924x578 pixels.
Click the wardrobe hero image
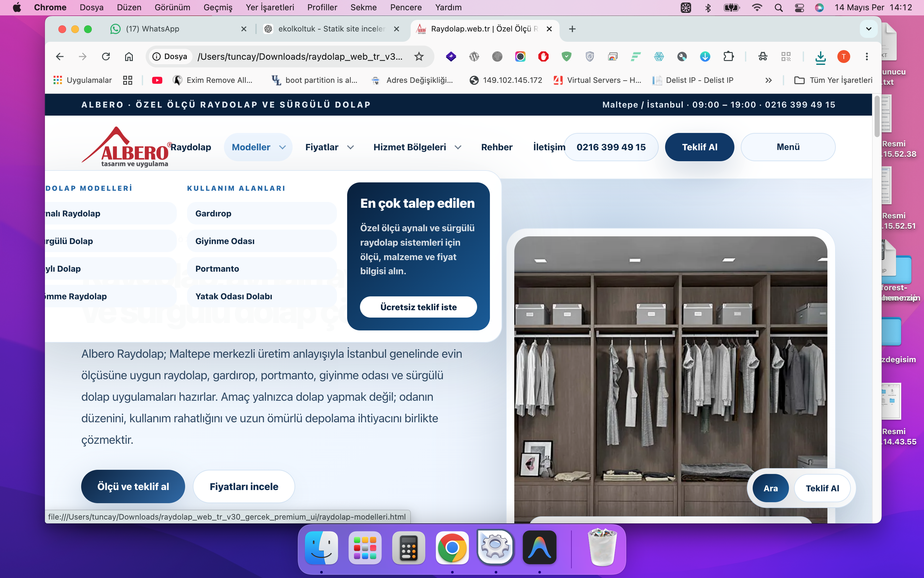tap(671, 379)
